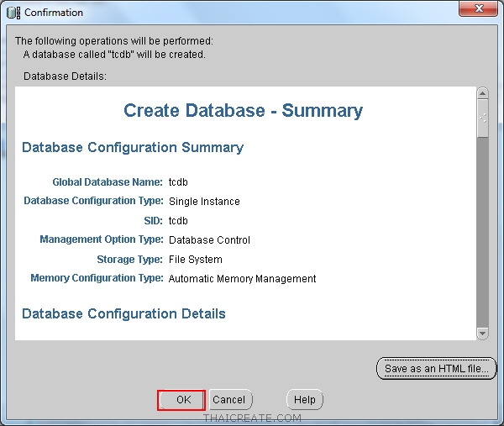
Task: Click 'Storage Type:' label
Action: (x=130, y=260)
